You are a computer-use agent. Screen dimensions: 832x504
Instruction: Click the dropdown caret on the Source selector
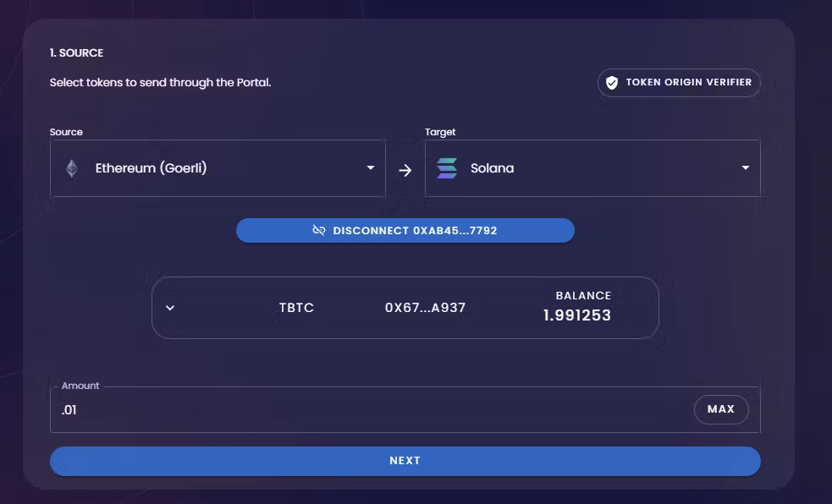(x=370, y=167)
